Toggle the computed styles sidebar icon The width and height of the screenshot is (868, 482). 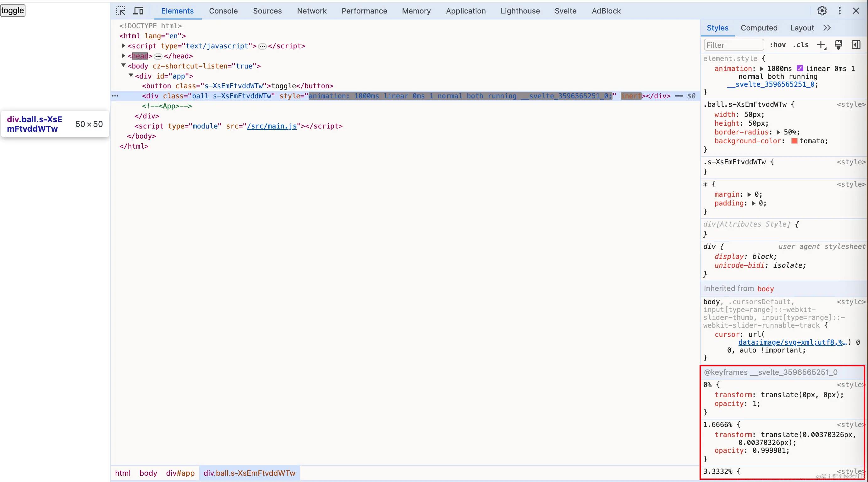coord(856,45)
